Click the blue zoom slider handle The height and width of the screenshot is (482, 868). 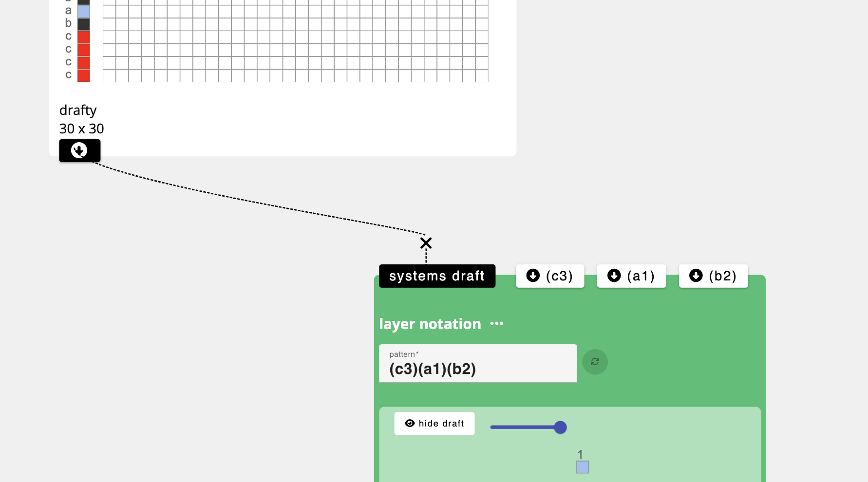(x=560, y=427)
